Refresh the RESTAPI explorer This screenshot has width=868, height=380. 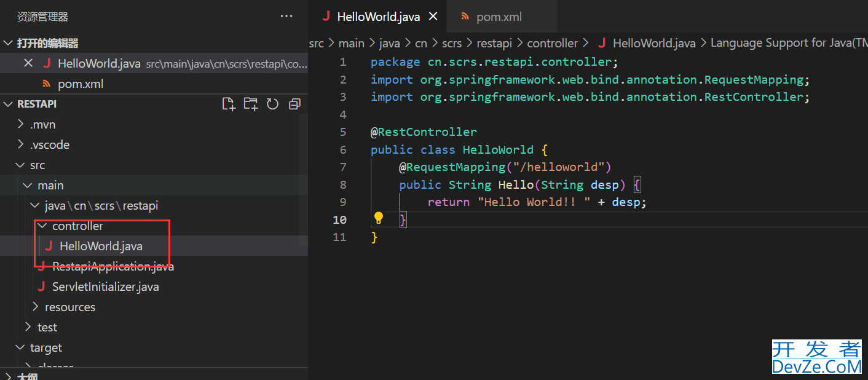pyautogui.click(x=273, y=104)
